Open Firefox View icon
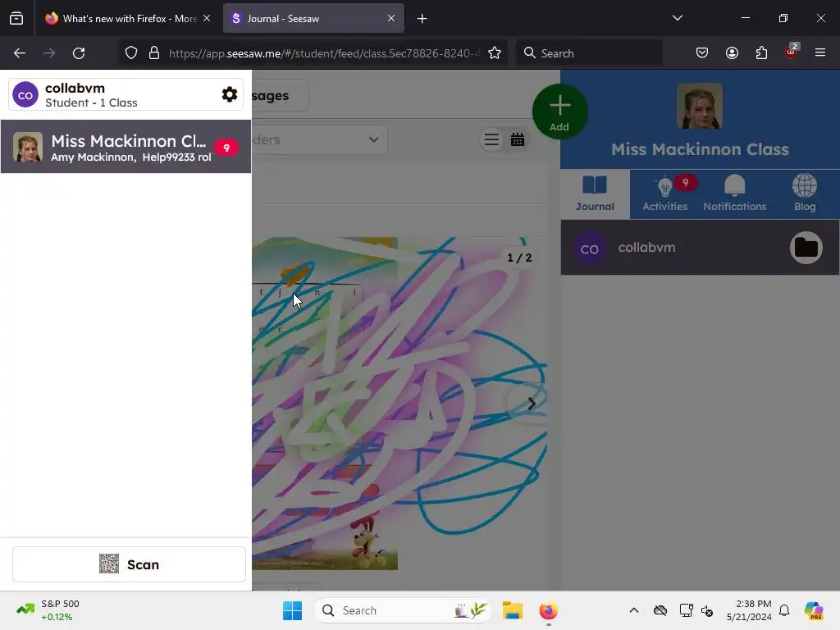The width and height of the screenshot is (840, 630). click(x=16, y=19)
